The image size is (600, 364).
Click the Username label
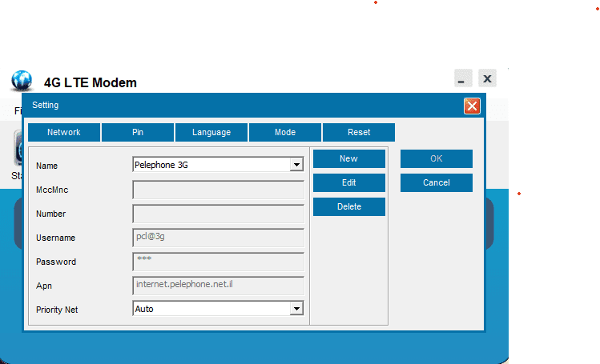tap(55, 238)
